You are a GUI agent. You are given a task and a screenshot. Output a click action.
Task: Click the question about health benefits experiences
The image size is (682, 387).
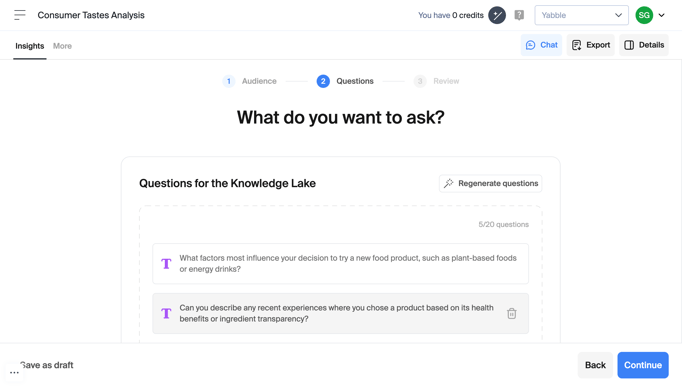point(341,314)
